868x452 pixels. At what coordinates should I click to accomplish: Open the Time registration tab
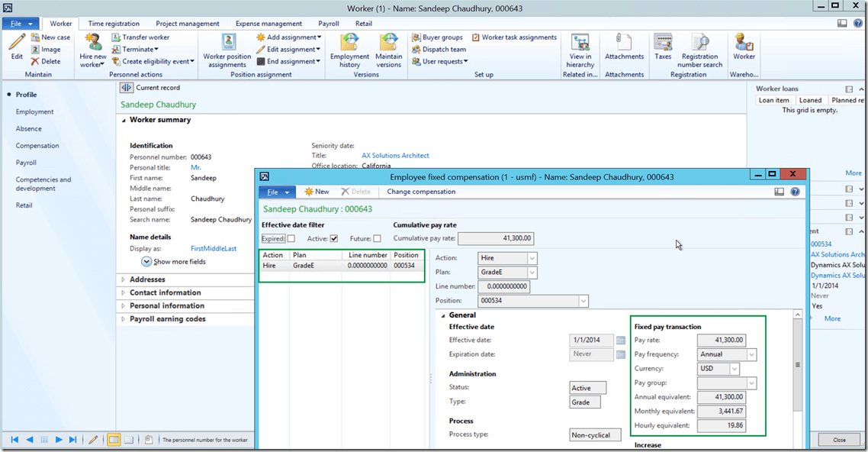click(x=114, y=24)
